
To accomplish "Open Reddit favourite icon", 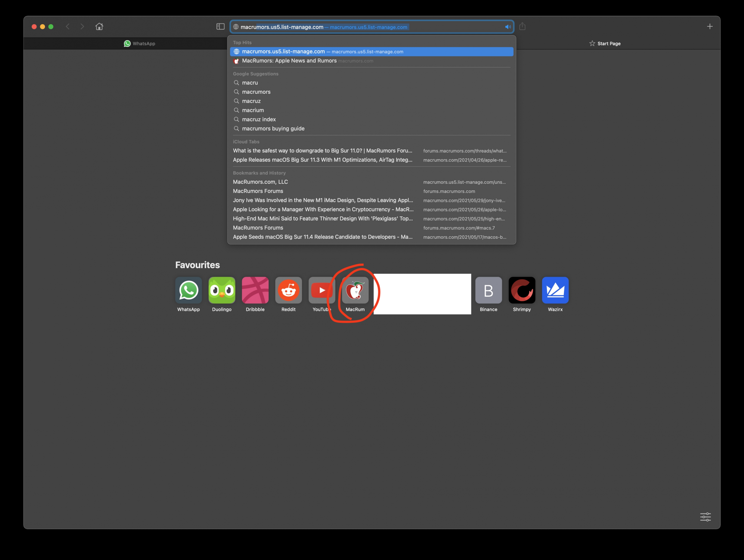I will click(x=288, y=290).
